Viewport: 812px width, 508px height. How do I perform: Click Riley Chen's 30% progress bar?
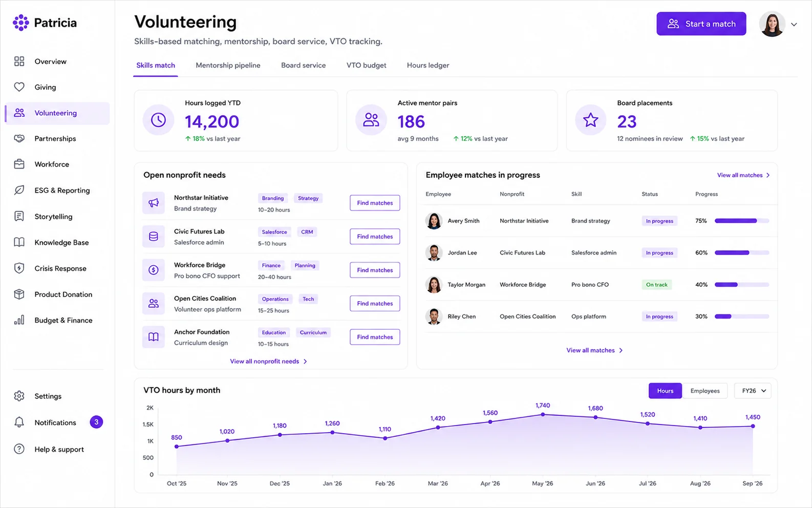pos(742,316)
